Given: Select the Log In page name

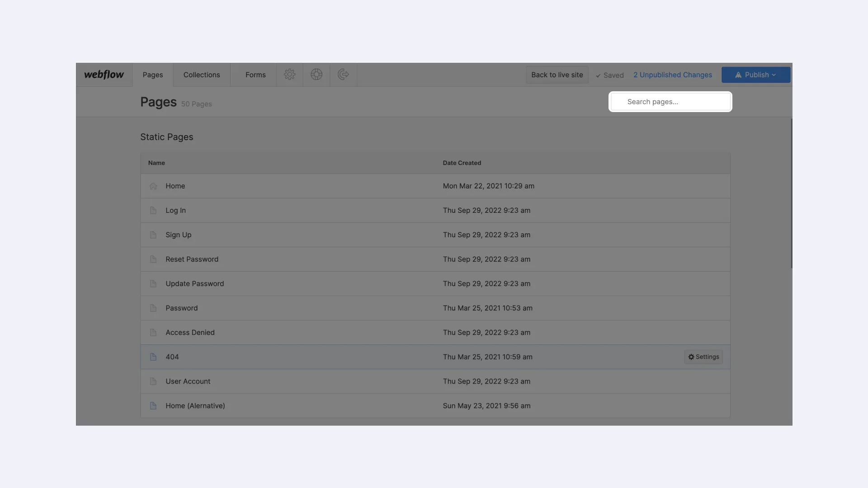Looking at the screenshot, I should tap(176, 211).
